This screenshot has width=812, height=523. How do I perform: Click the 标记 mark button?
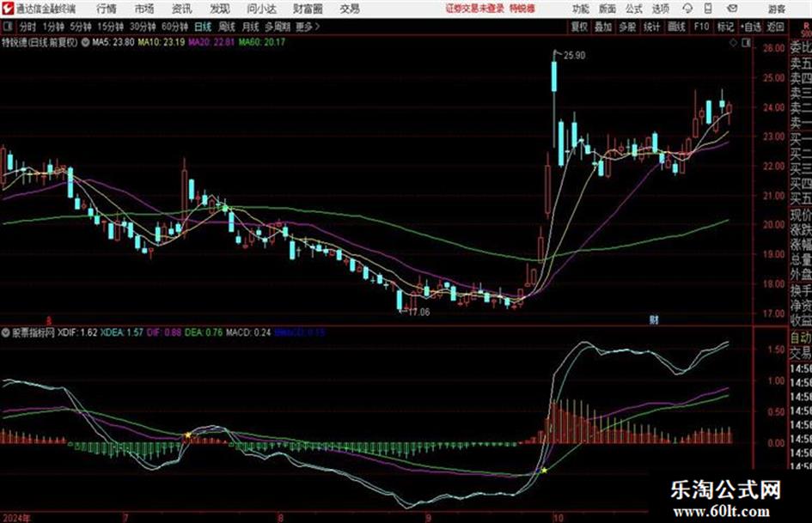click(x=725, y=27)
